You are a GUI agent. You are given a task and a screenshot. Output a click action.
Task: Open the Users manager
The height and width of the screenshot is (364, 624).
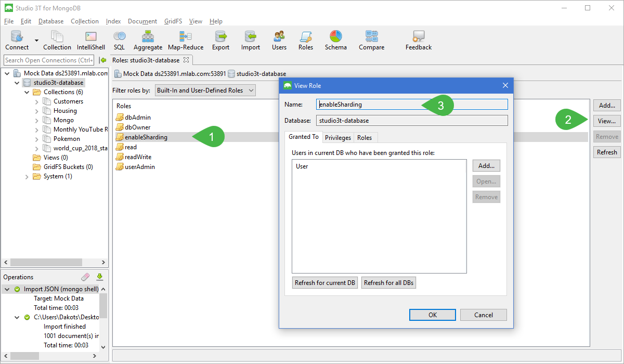(x=279, y=40)
